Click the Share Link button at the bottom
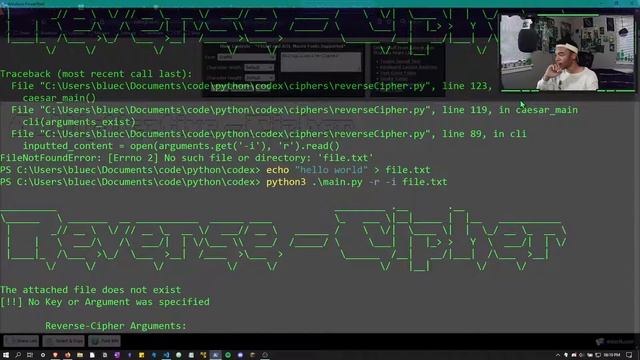Screen dimensions: 640x360 click(x=21, y=341)
